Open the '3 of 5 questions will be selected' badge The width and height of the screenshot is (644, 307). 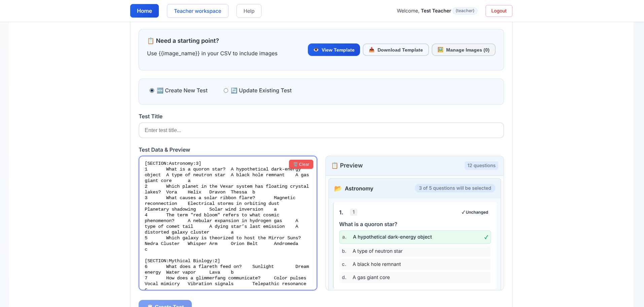pyautogui.click(x=455, y=188)
